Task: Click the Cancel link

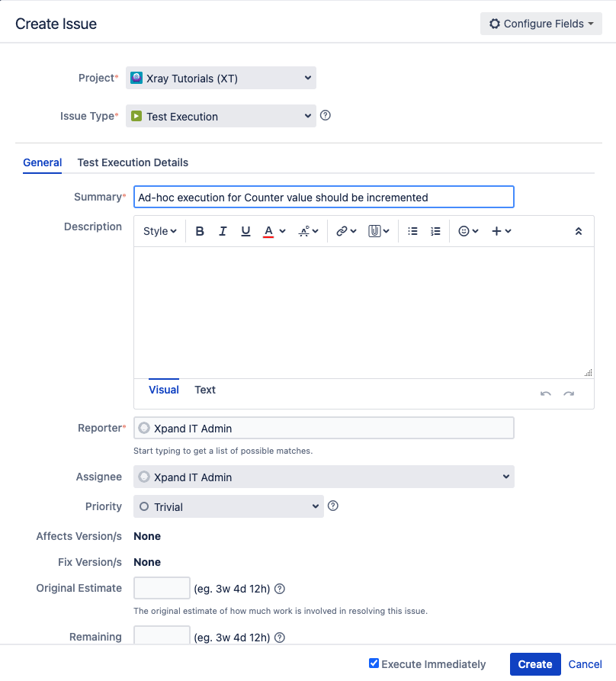Action: [x=586, y=664]
